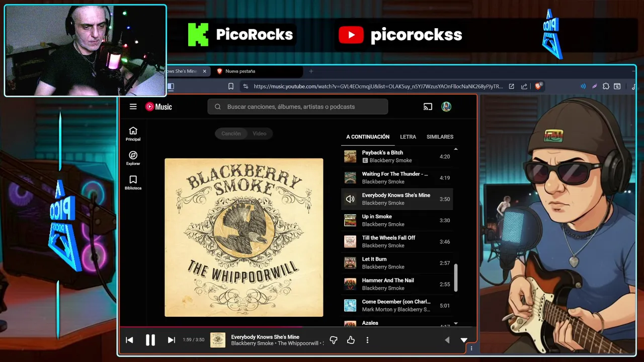Go to Principal home in sidebar
644x362 pixels.
(x=133, y=134)
